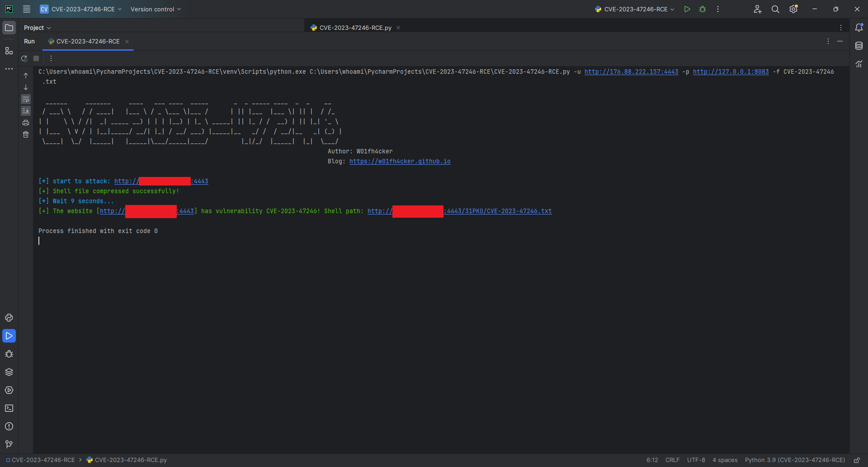Open the Services tool window
868x467 pixels.
click(x=9, y=390)
